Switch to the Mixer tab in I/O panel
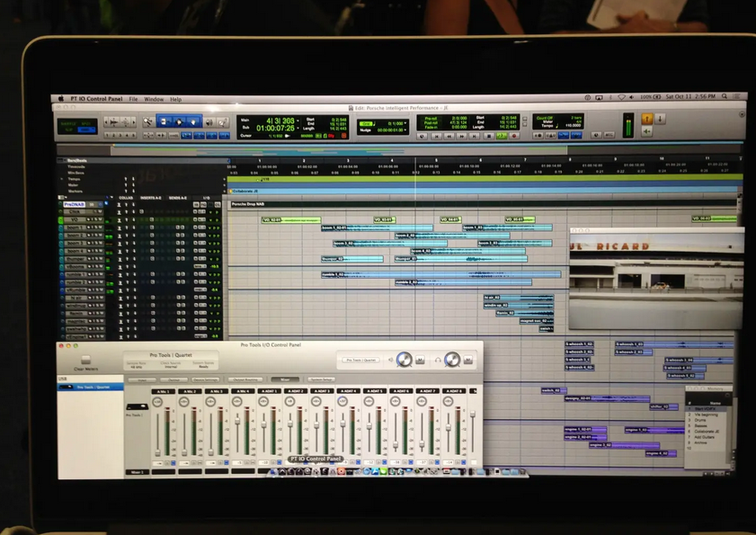This screenshot has height=535, width=756. pos(285,379)
